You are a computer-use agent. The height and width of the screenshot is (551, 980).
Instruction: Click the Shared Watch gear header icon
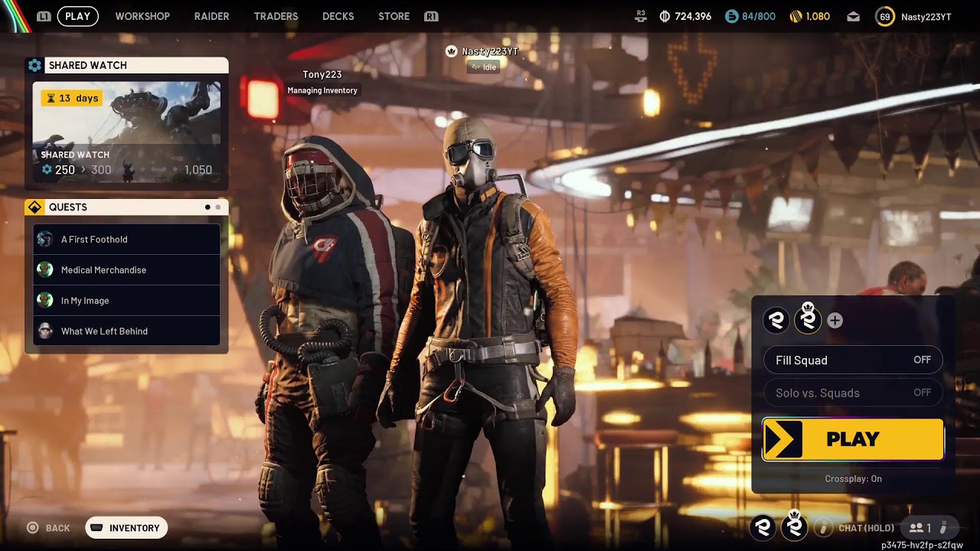coord(34,66)
